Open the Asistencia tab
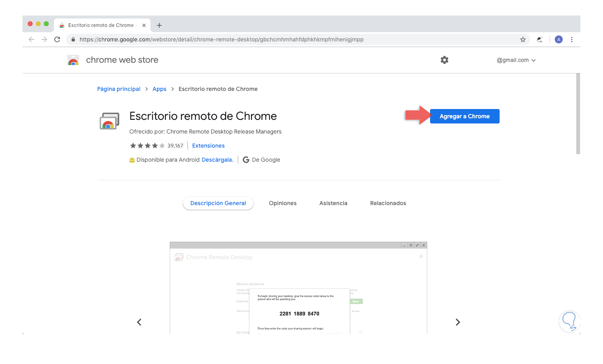This screenshot has height=364, width=603. pos(333,203)
